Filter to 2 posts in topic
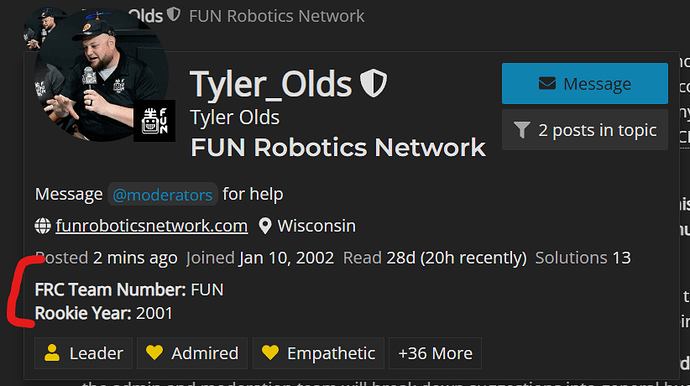This screenshot has width=690, height=386. tap(585, 130)
